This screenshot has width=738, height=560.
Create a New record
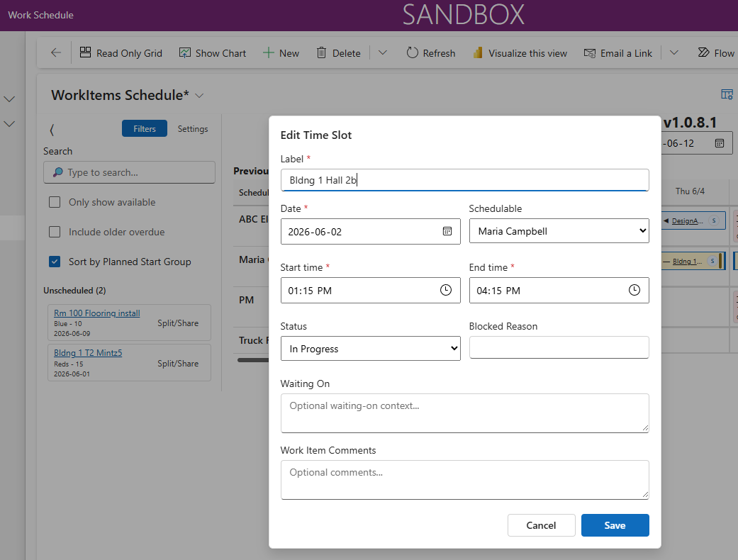coord(281,53)
